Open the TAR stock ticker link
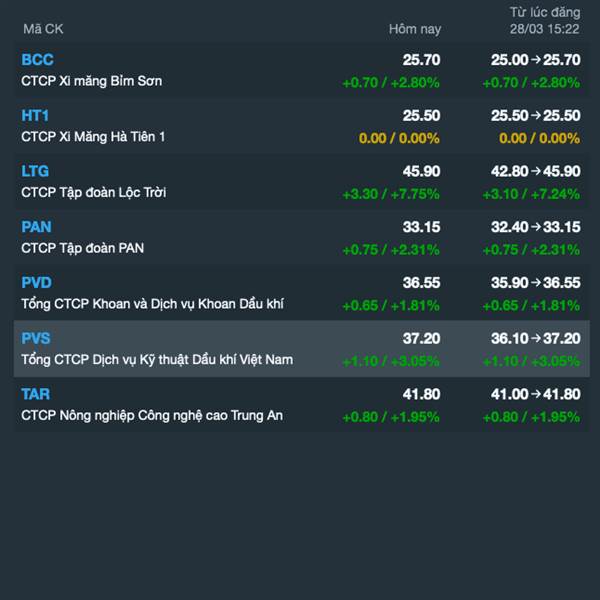The width and height of the screenshot is (600, 600). (x=35, y=394)
